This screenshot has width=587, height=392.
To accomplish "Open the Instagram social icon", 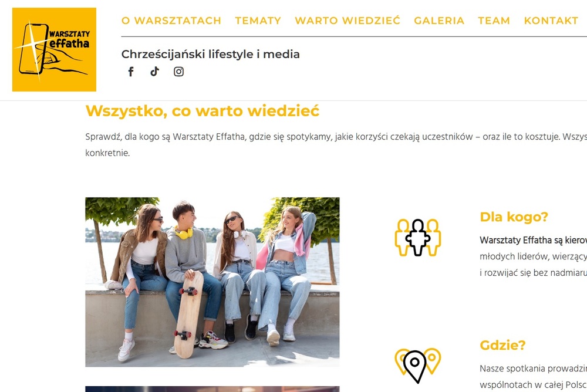I will click(x=178, y=72).
